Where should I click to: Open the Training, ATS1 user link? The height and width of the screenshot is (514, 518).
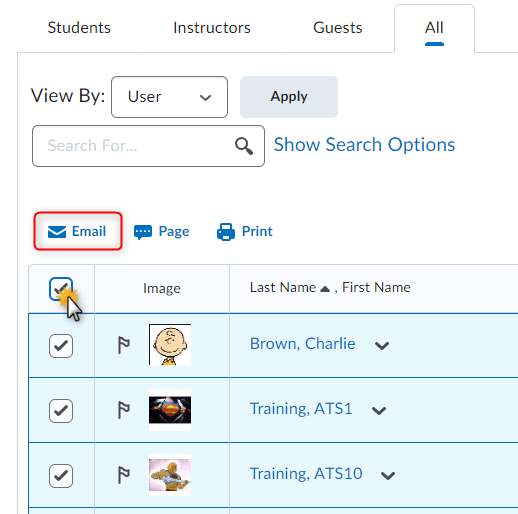click(301, 409)
